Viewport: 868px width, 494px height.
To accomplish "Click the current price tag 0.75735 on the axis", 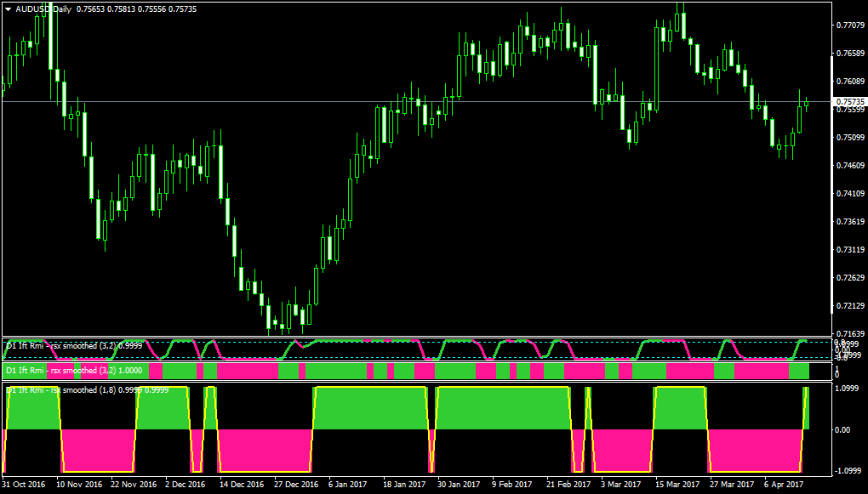I will (x=850, y=102).
